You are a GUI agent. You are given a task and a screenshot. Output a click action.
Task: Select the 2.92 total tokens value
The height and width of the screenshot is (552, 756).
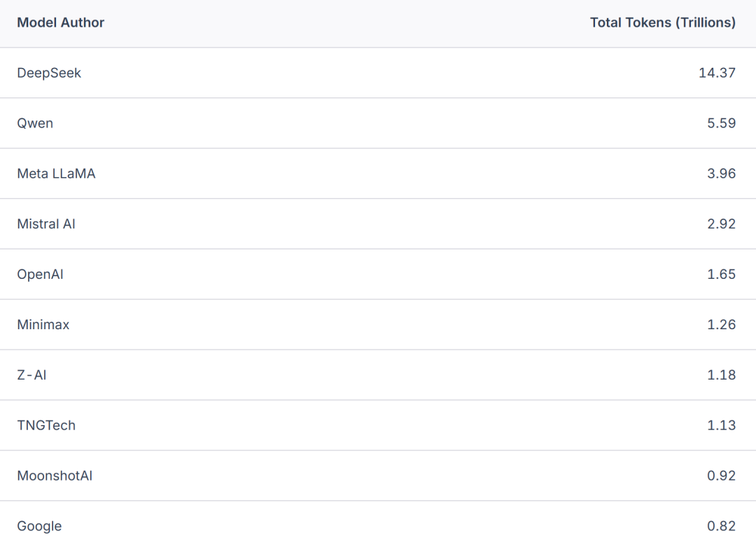point(721,224)
